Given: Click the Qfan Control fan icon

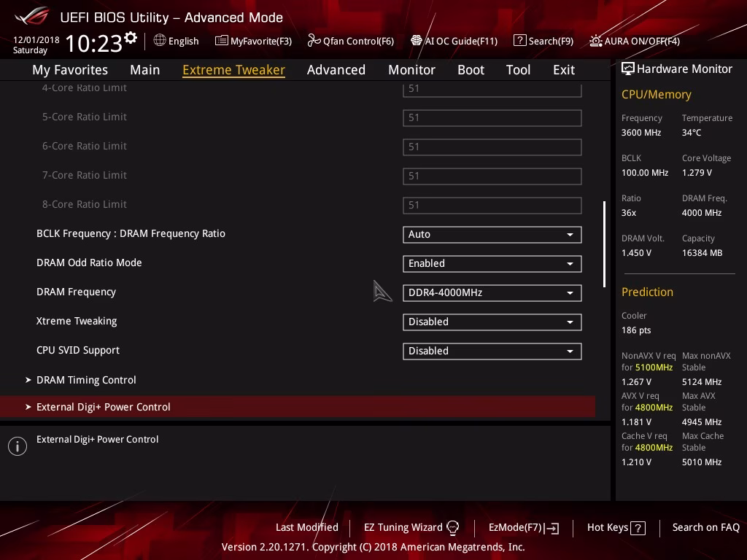Looking at the screenshot, I should [314, 41].
